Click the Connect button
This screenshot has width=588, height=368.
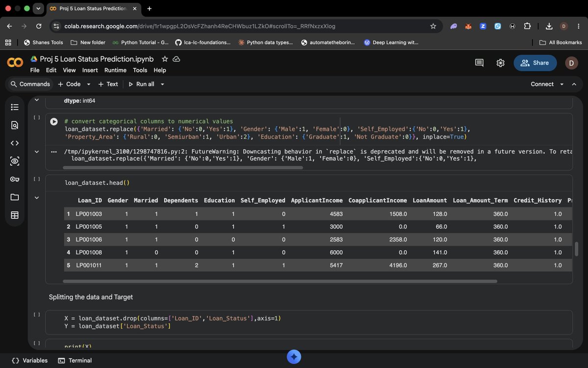pyautogui.click(x=542, y=84)
